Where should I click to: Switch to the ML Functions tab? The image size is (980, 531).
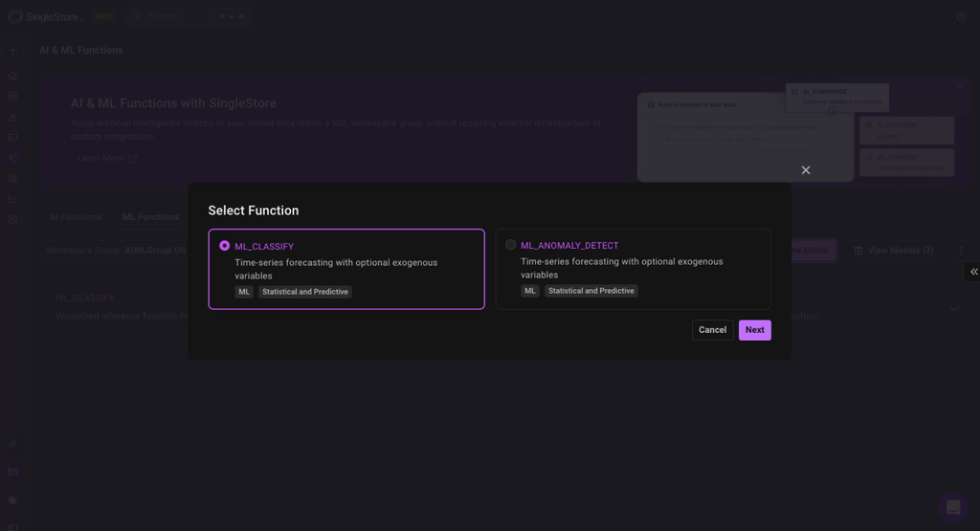point(150,217)
